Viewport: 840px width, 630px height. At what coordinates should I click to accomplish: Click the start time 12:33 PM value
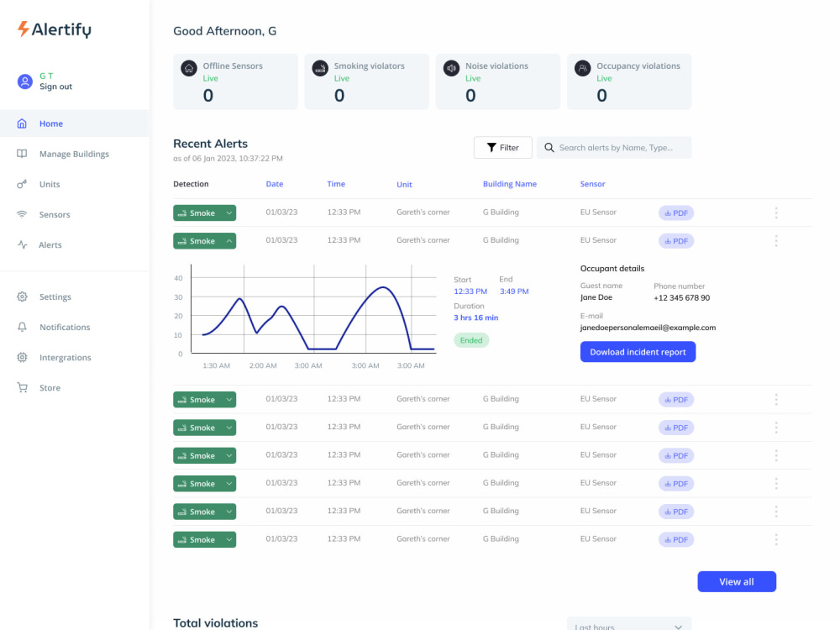click(x=470, y=291)
